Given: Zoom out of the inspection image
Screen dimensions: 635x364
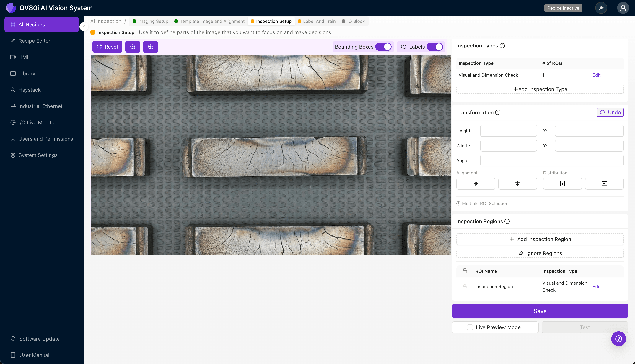Looking at the screenshot, I should 133,47.
